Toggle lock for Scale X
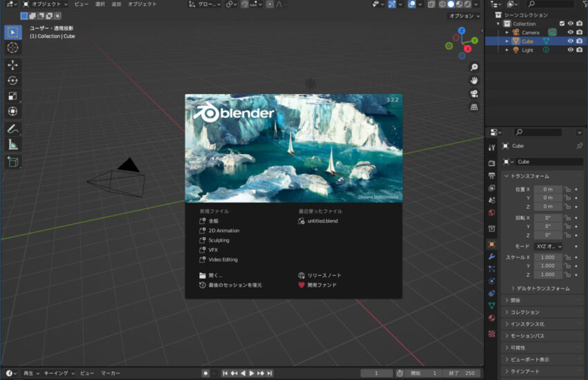Image resolution: width=588 pixels, height=380 pixels. 567,257
